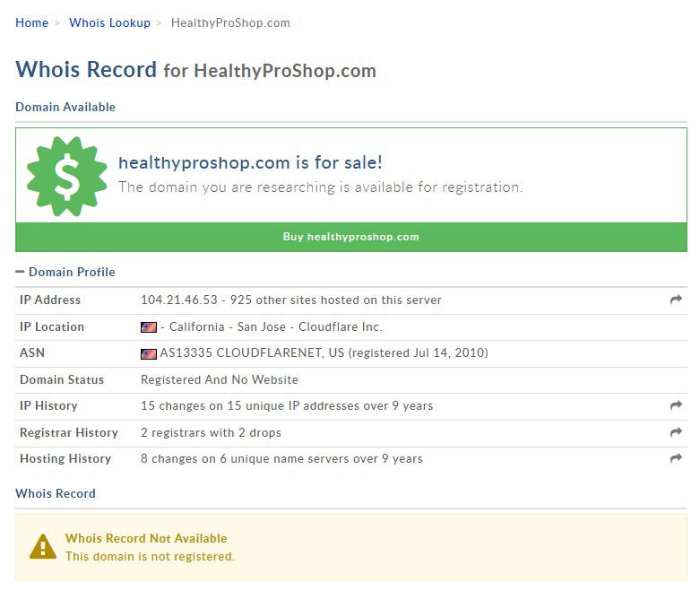Click the US flag in IP Location row

149,327
